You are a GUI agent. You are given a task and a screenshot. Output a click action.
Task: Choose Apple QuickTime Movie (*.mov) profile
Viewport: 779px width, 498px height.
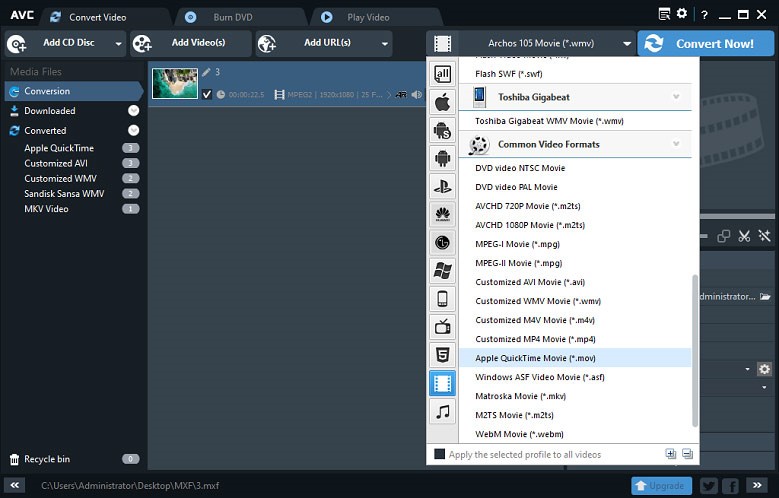575,358
